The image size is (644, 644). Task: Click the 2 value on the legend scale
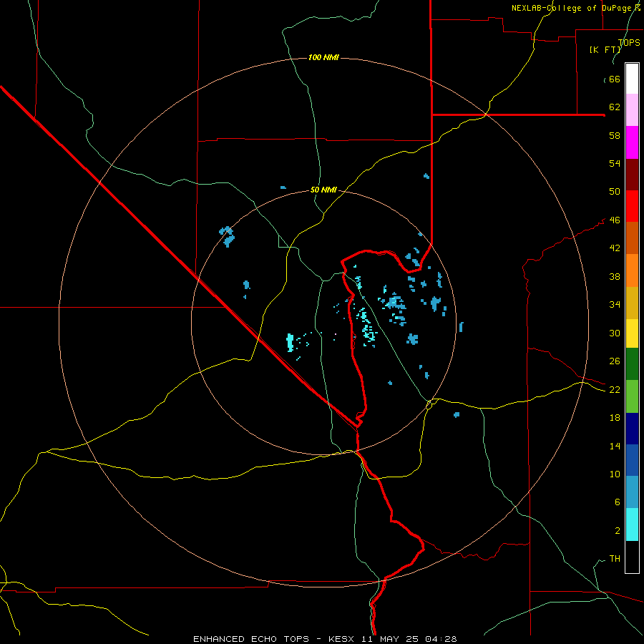click(617, 531)
